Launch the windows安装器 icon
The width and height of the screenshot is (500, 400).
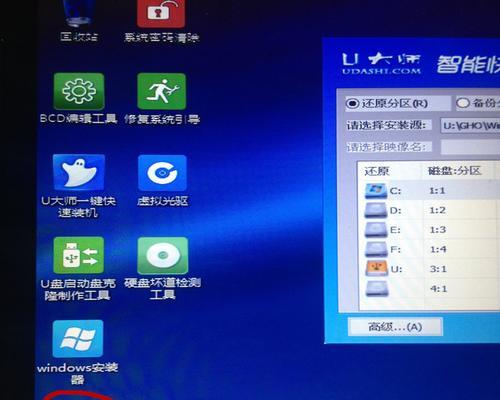(78, 339)
